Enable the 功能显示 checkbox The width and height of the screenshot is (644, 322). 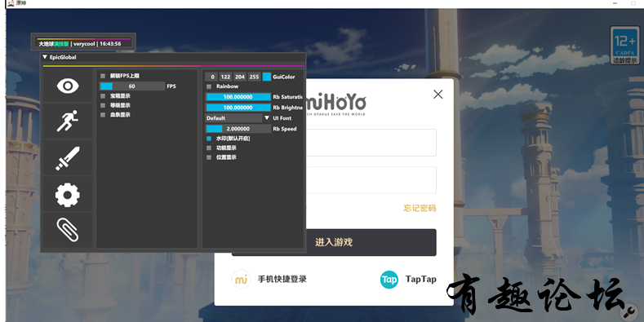click(x=209, y=148)
